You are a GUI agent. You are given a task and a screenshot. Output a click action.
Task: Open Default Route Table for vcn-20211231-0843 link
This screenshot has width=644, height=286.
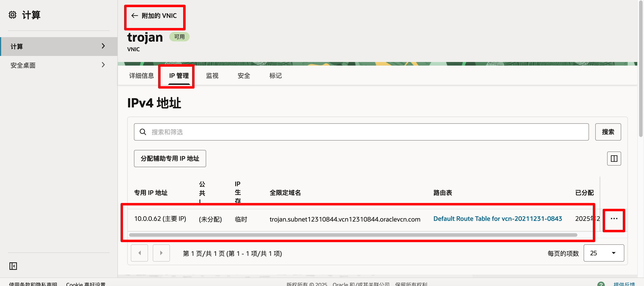(x=497, y=219)
